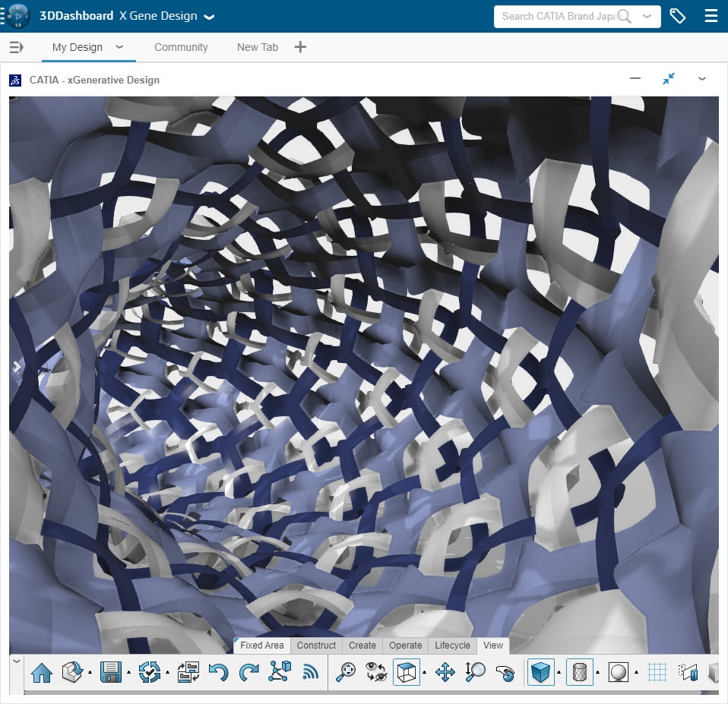Open the dropdown beside the Save icon

(x=128, y=672)
